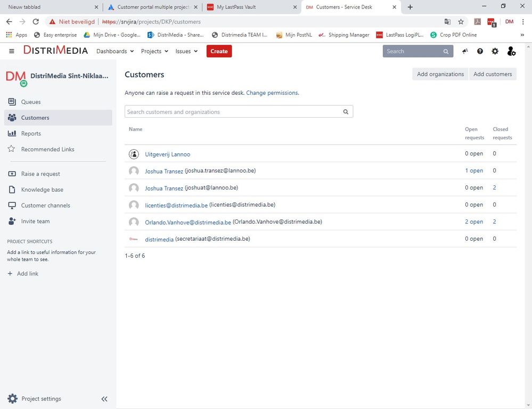Collapse the sidebar with the double chevron
The image size is (532, 409).
[104, 399]
